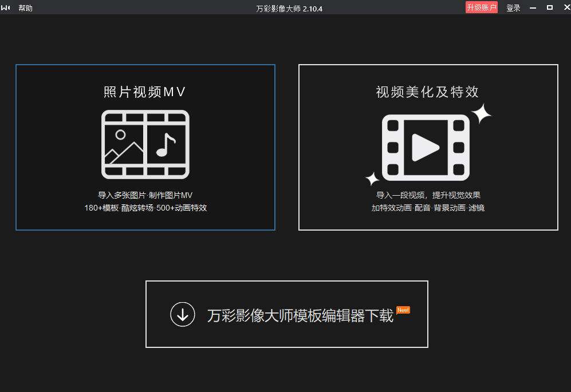
Task: Click 万彩影像大师模板编辑器下载 text
Action: pos(301,315)
